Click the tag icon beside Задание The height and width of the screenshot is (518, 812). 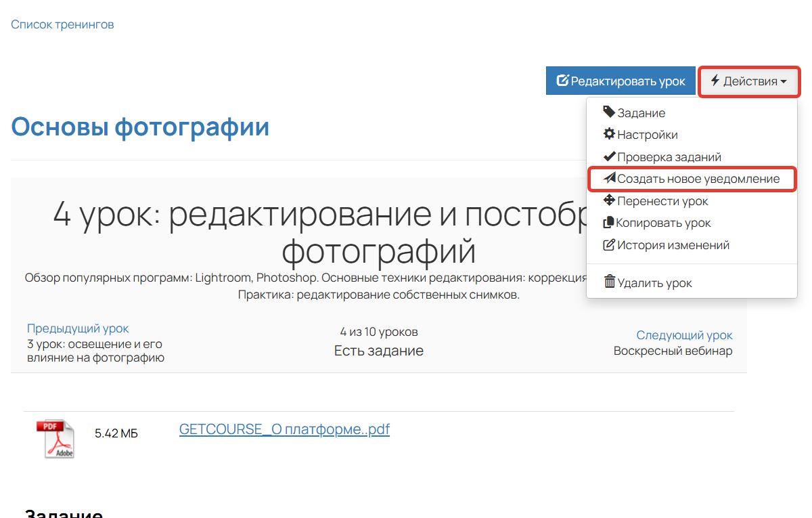609,112
